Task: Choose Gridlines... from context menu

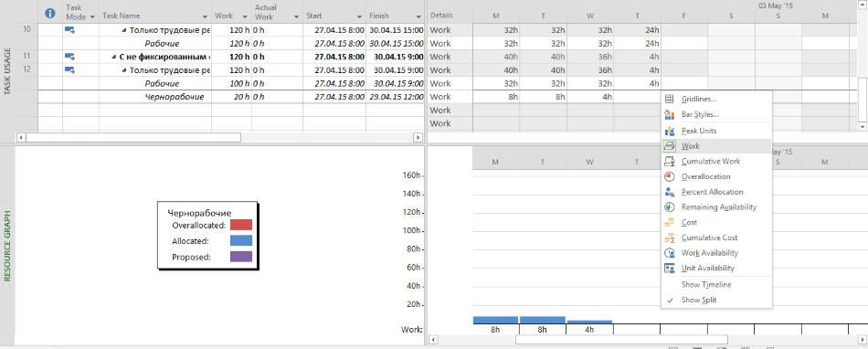Action: click(715, 99)
